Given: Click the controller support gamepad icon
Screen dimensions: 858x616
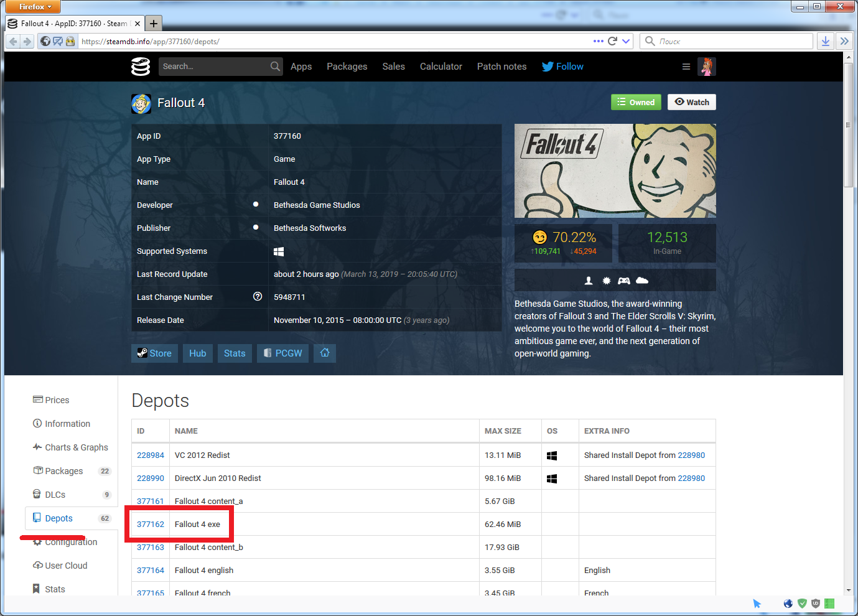Looking at the screenshot, I should [624, 281].
